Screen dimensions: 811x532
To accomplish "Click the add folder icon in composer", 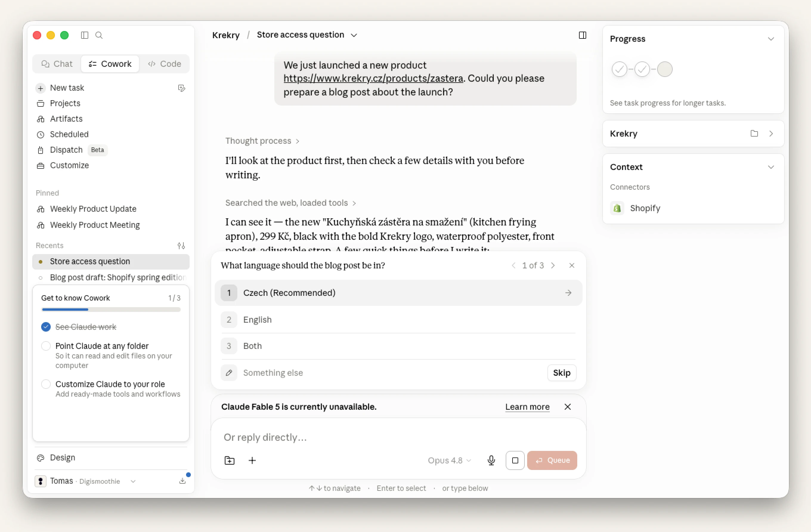I will [x=229, y=460].
